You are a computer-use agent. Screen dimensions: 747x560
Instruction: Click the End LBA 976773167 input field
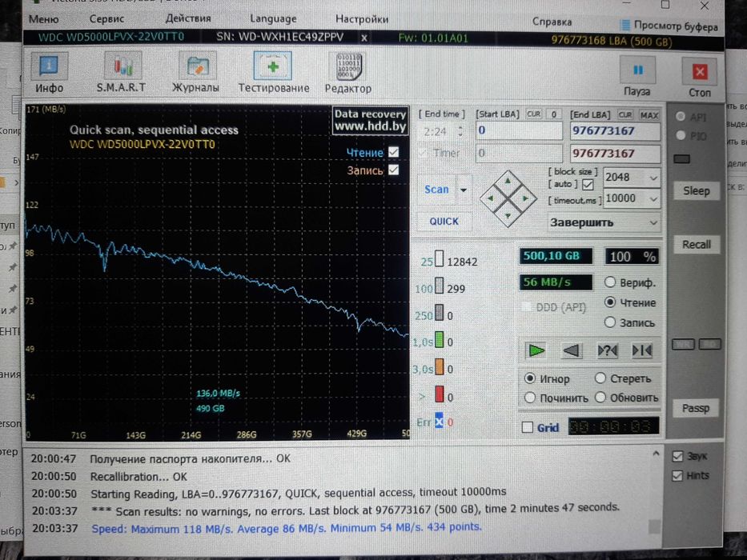(615, 131)
